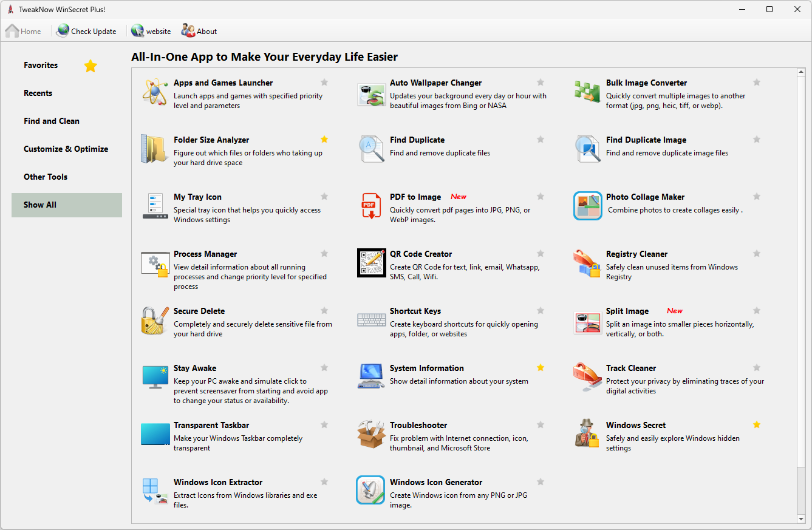Select the Stay Awake monitor icon
The height and width of the screenshot is (530, 812).
tap(155, 377)
